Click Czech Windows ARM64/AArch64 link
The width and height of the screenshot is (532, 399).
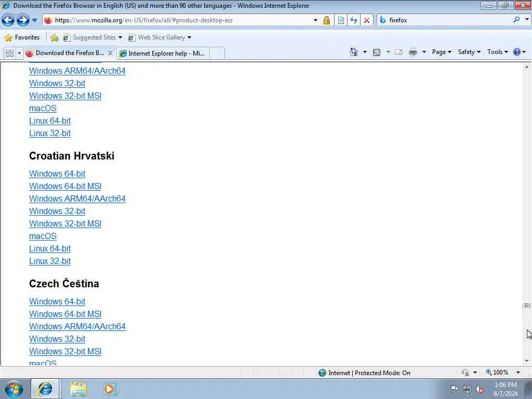tap(77, 326)
